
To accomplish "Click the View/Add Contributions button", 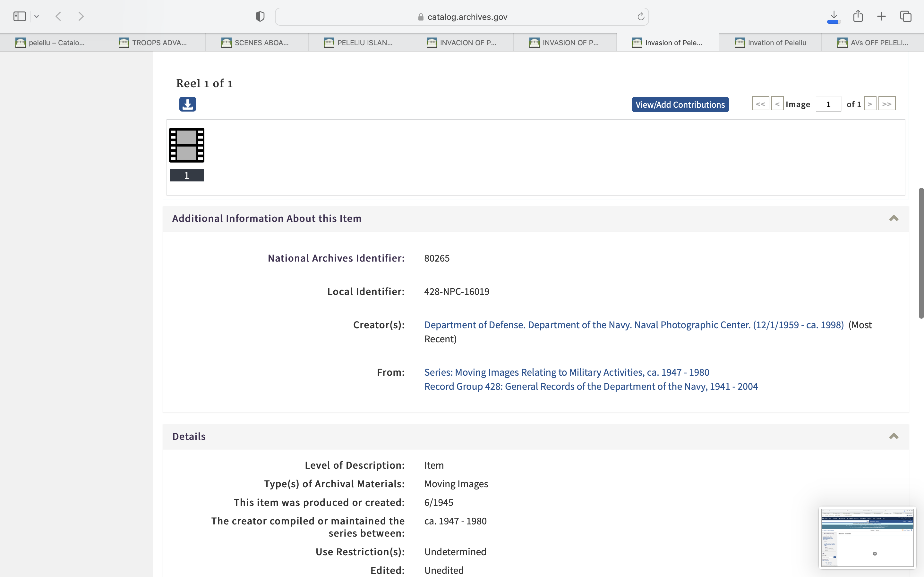I will [680, 105].
